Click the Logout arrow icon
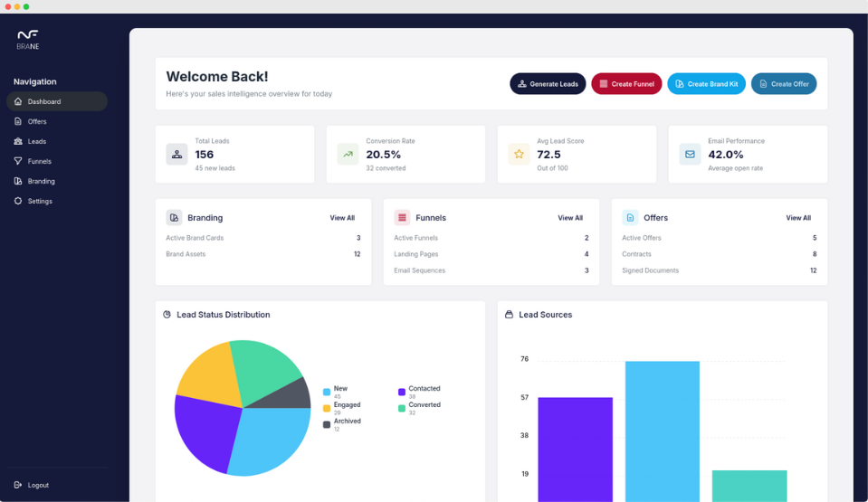868x502 pixels. pyautogui.click(x=18, y=485)
